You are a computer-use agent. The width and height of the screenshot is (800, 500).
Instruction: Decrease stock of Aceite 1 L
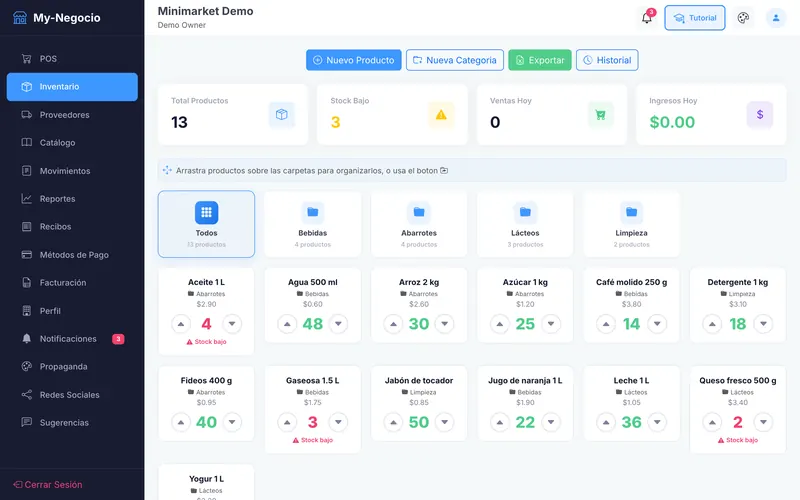pyautogui.click(x=232, y=323)
